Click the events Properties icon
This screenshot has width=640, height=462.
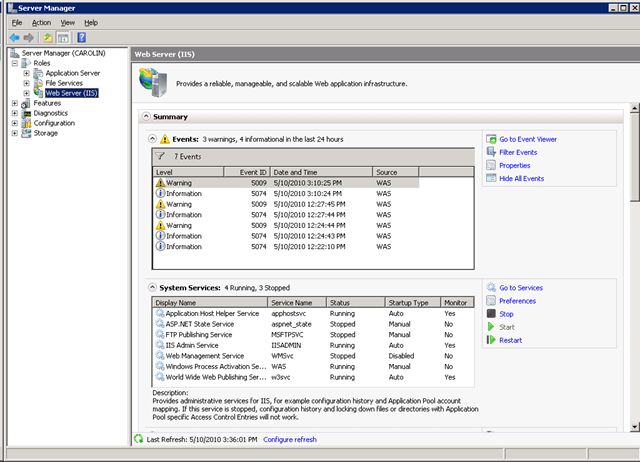pos(491,165)
